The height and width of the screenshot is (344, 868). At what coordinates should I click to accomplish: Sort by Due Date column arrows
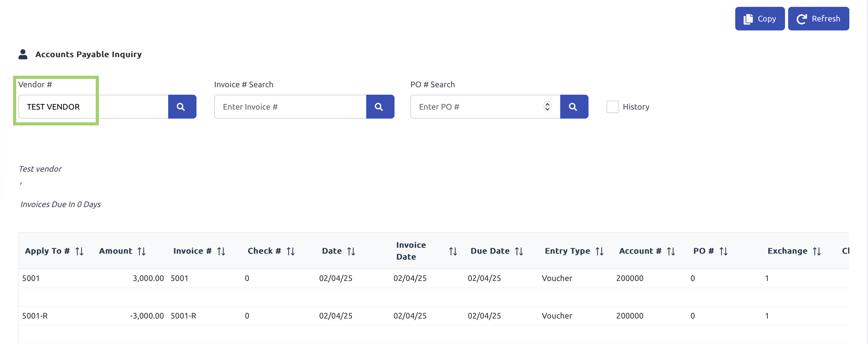tap(519, 251)
